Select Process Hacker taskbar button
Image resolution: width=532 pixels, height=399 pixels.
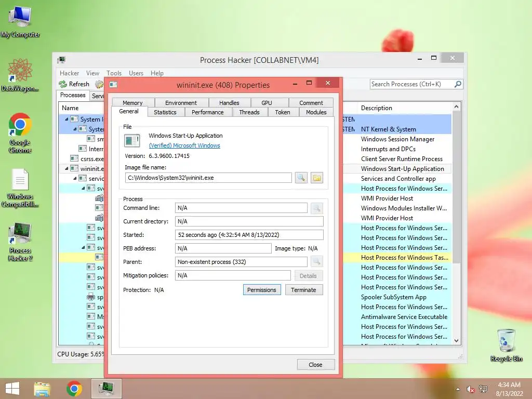coord(106,389)
